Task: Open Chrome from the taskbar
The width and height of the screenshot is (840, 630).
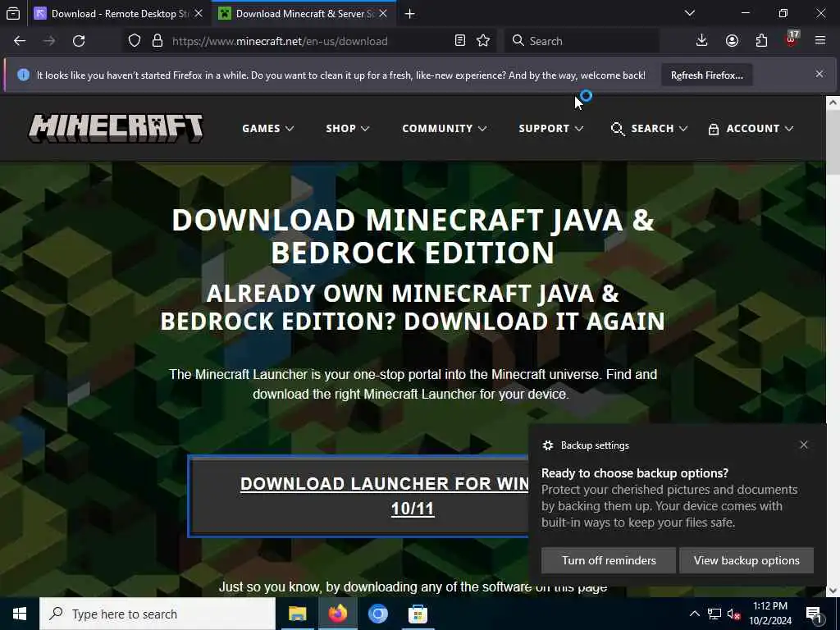Action: 377,614
